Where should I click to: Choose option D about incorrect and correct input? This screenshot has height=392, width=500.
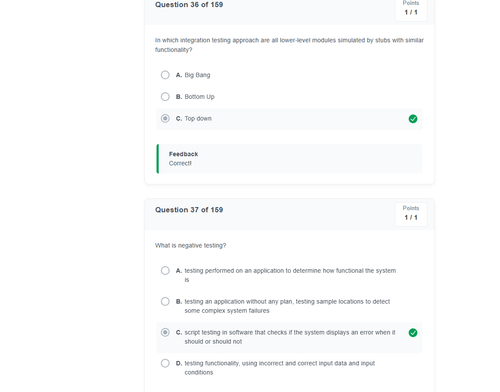tap(165, 363)
